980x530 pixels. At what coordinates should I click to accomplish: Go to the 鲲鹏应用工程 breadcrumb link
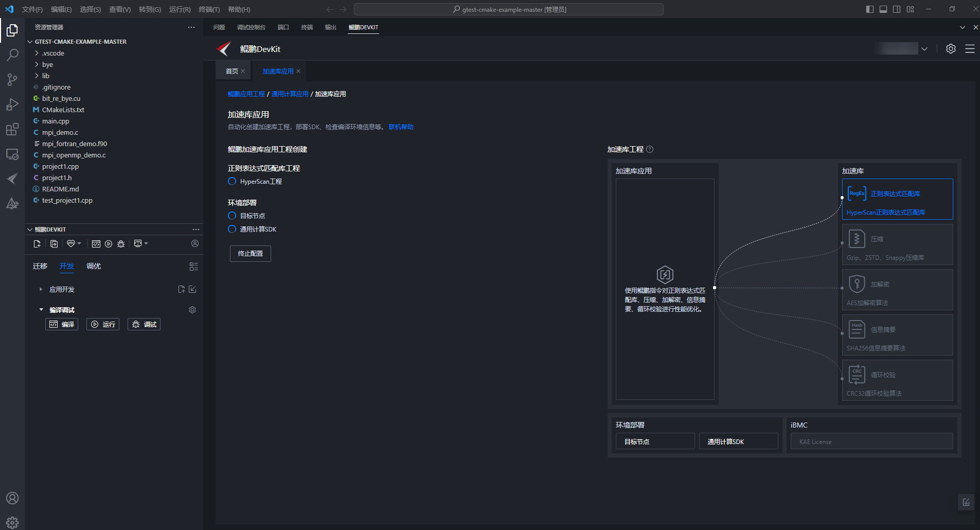[x=246, y=94]
